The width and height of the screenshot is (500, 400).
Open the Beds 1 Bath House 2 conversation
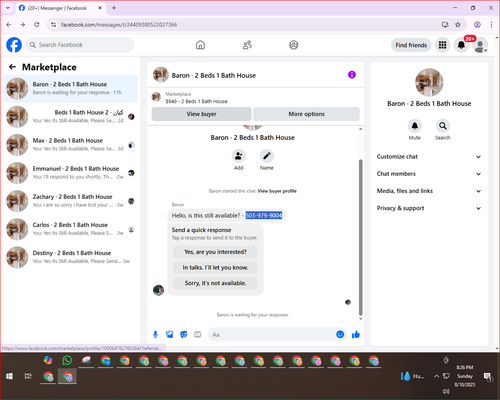70,117
